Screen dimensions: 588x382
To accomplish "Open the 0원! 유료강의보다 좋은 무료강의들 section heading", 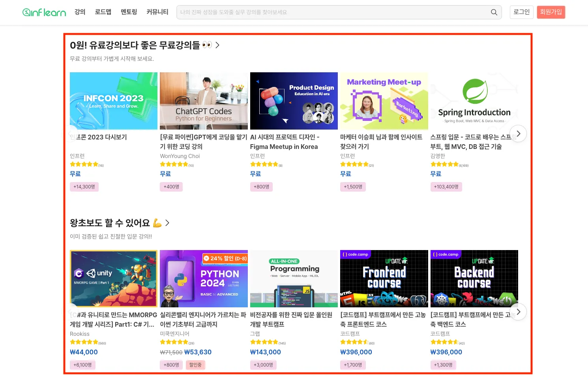I will (141, 45).
